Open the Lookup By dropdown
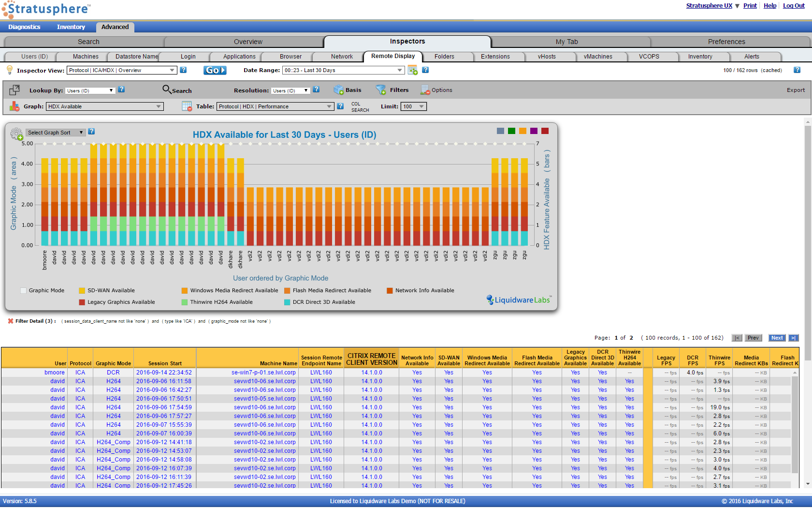This screenshot has height=508, width=812. pyautogui.click(x=90, y=90)
